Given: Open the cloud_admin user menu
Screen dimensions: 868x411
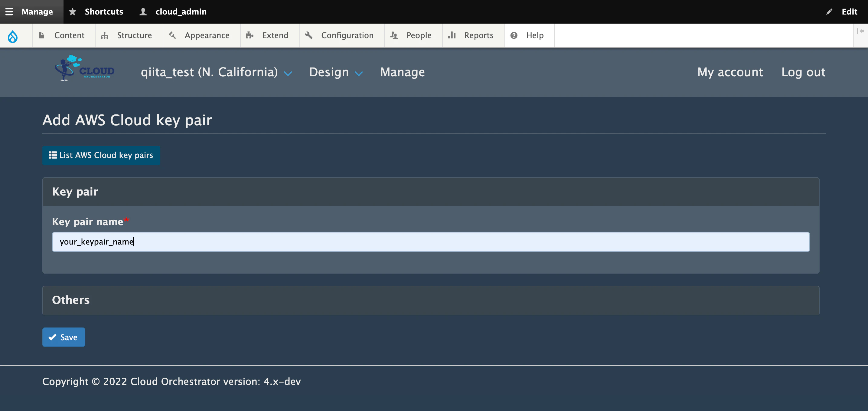Looking at the screenshot, I should (173, 12).
